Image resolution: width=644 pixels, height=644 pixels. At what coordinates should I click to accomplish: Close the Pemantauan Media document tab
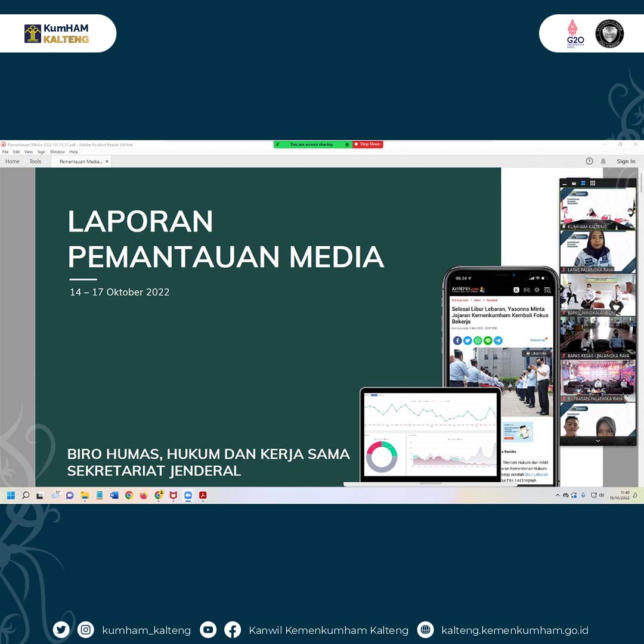pyautogui.click(x=107, y=162)
